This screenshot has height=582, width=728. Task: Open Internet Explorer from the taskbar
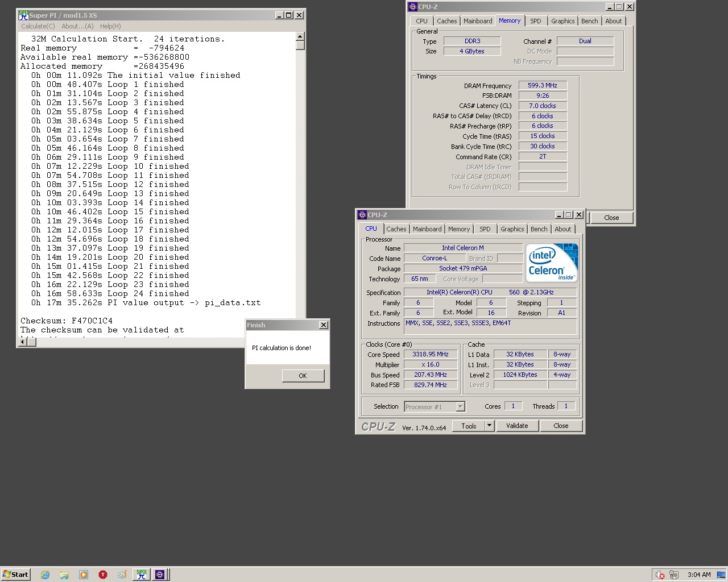point(45,575)
